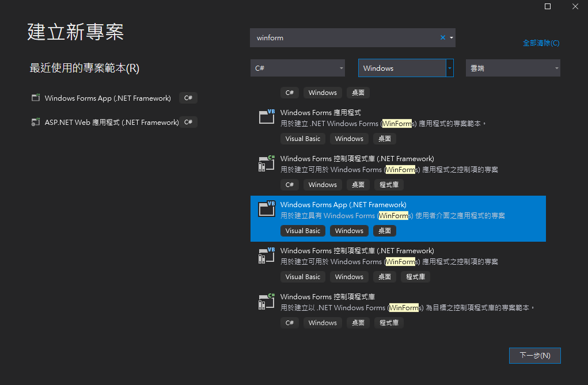This screenshot has width=588, height=385.
Task: Click the VB Windows Forms 應用程式 template icon
Action: (267, 117)
